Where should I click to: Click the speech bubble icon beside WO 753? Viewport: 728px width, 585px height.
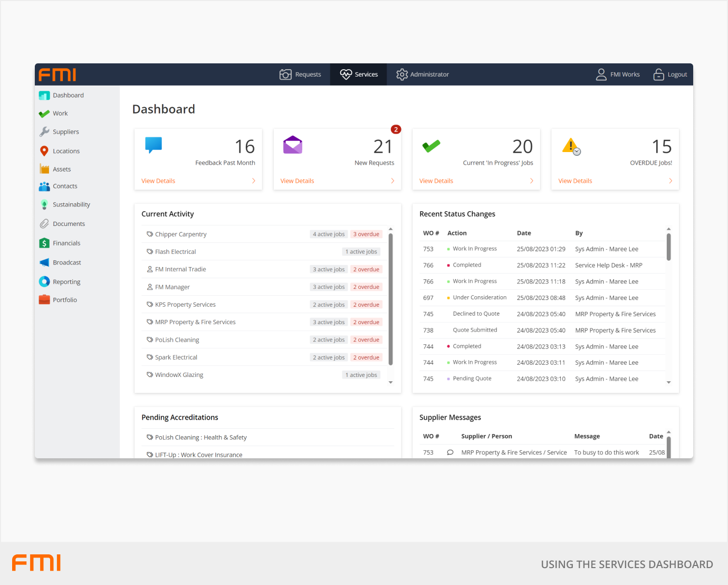pyautogui.click(x=450, y=452)
